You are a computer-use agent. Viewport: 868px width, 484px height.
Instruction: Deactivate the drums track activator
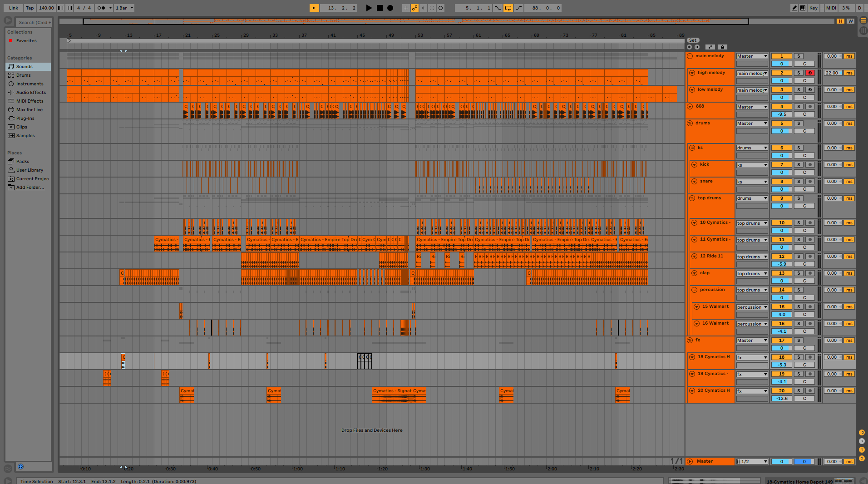[781, 123]
